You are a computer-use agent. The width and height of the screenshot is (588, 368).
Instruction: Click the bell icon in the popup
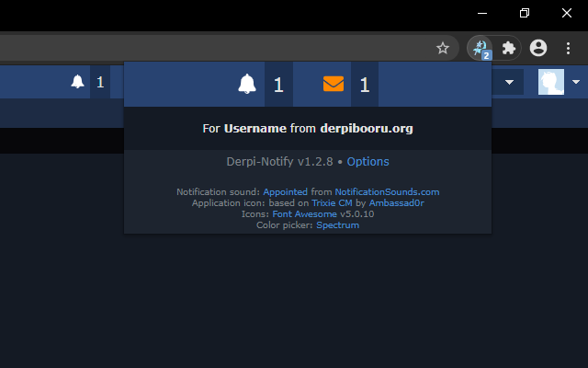(x=247, y=84)
